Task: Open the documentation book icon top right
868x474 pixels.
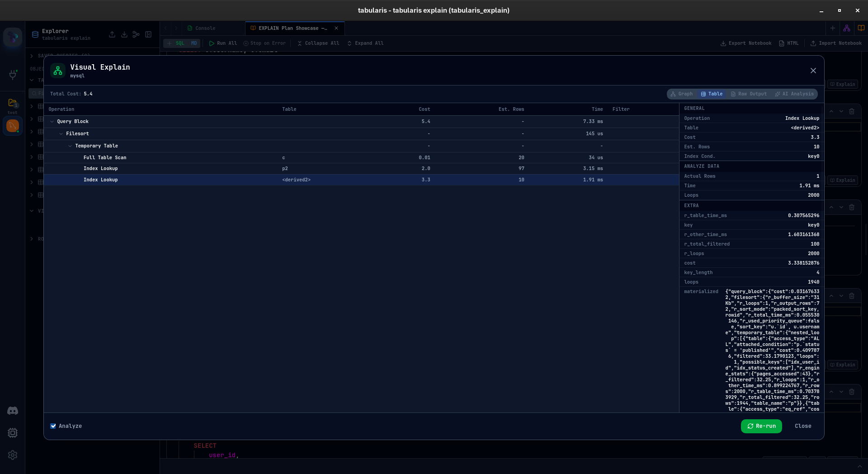Action: click(x=860, y=28)
